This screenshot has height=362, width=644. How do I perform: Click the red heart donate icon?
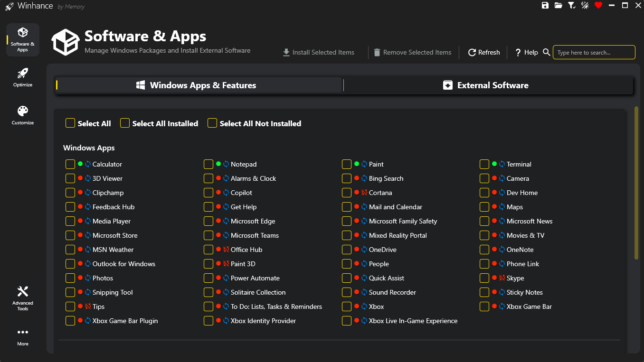click(x=598, y=5)
